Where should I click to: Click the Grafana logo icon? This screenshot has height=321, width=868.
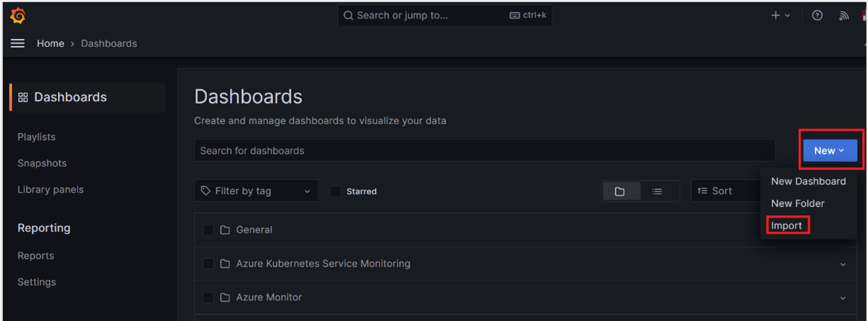[x=18, y=16]
